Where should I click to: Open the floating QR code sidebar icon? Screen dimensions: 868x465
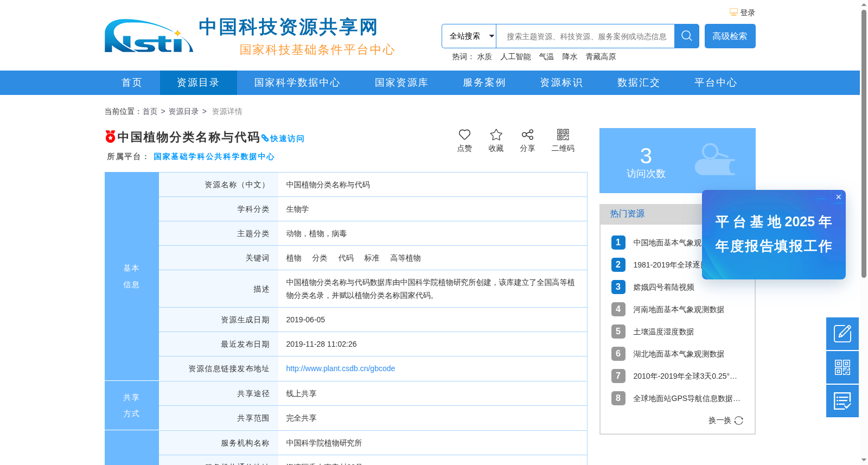click(x=843, y=367)
